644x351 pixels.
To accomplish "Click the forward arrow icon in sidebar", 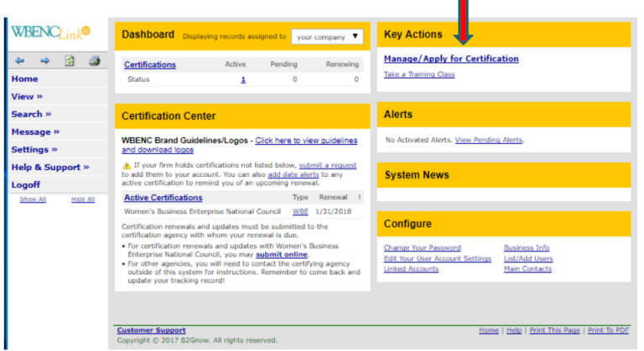I will pyautogui.click(x=45, y=61).
